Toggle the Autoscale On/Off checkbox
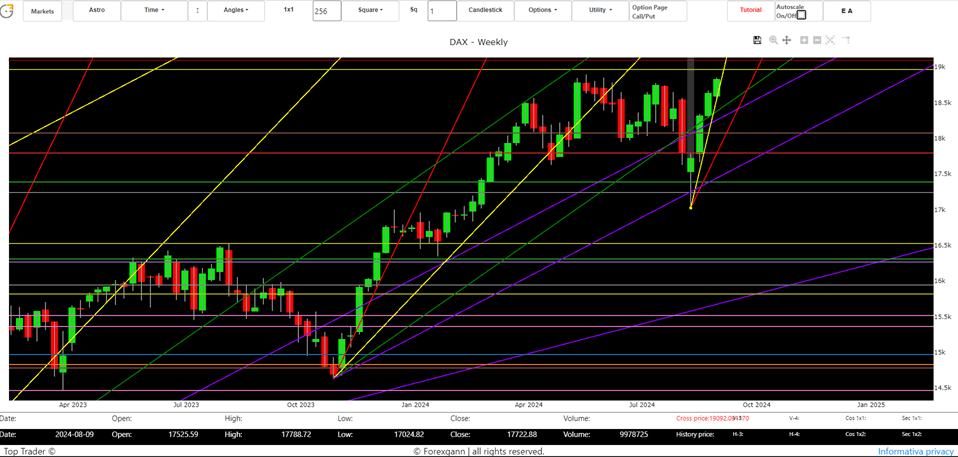 (x=801, y=15)
